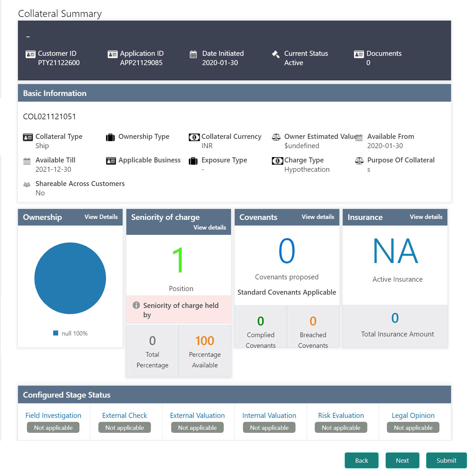Click the Owner Estimated Value scales icon
Viewport: 473px width, 476px height.
tap(276, 137)
